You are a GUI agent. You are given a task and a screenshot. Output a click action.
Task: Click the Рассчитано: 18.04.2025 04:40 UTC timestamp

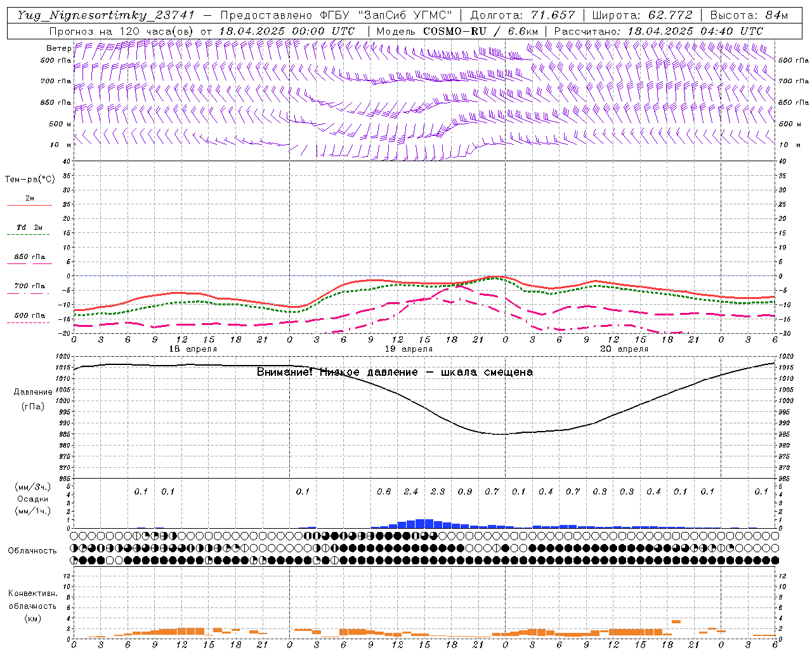(x=658, y=31)
